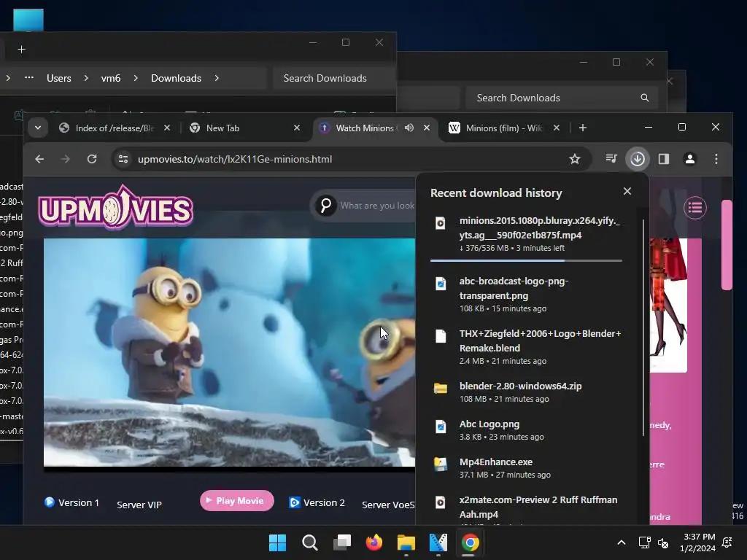Switch to the New Tab tab
747x560 pixels.
(244, 128)
